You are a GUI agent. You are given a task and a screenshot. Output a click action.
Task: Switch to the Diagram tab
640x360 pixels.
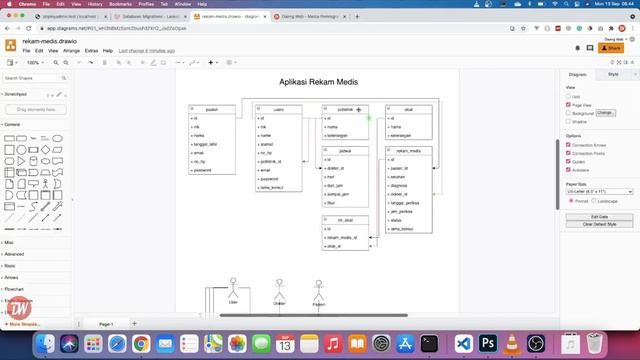pos(578,75)
